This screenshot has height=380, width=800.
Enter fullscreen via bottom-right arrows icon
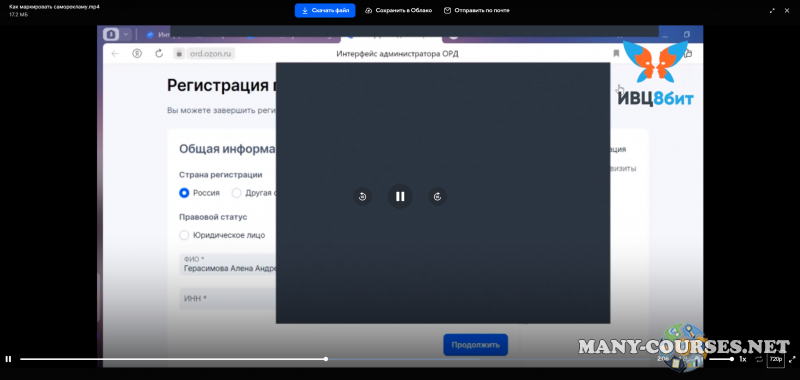(792, 359)
